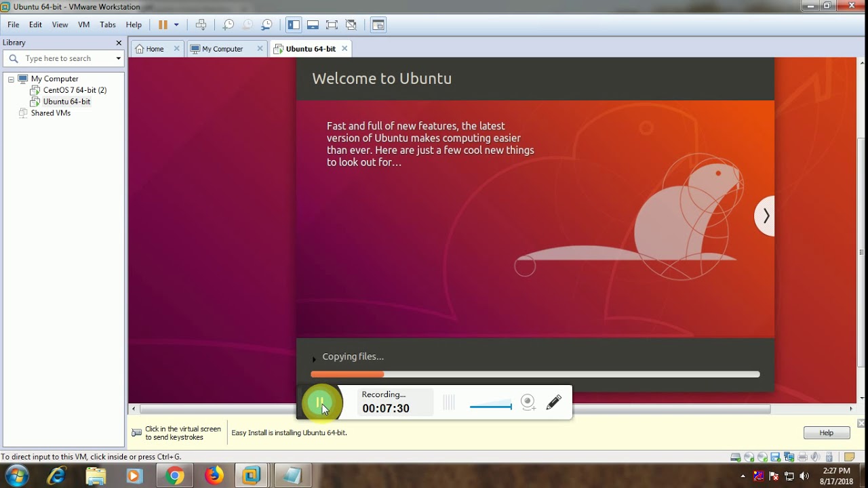Click the installer progress bar

535,374
